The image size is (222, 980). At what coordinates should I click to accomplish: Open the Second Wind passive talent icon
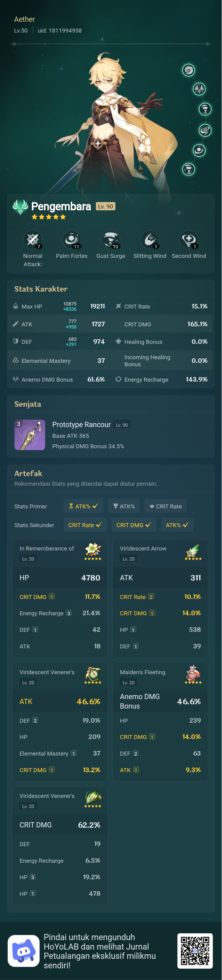tap(189, 240)
